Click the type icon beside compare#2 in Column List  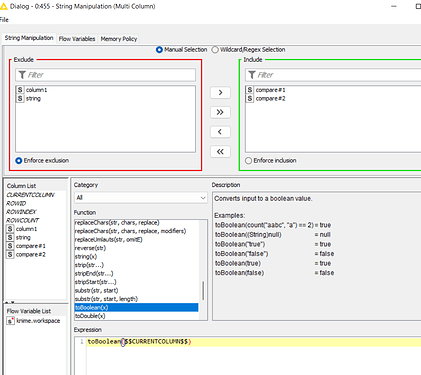[x=10, y=254]
